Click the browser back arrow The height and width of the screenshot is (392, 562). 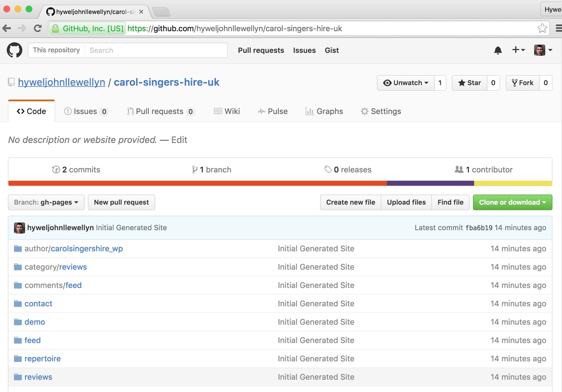click(7, 29)
